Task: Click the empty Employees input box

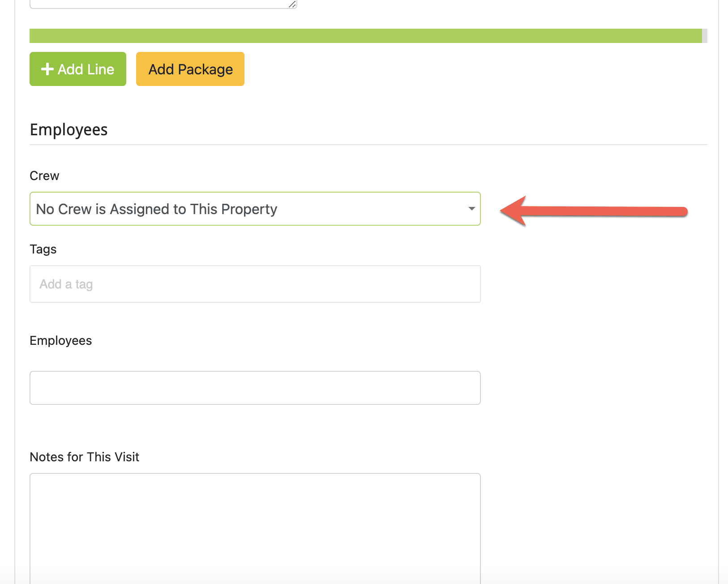Action: [254, 388]
